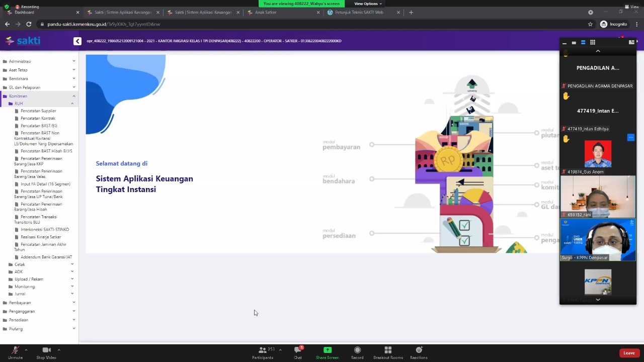Select Suryii KPPN Denpasar video thumbnail

(x=598, y=239)
